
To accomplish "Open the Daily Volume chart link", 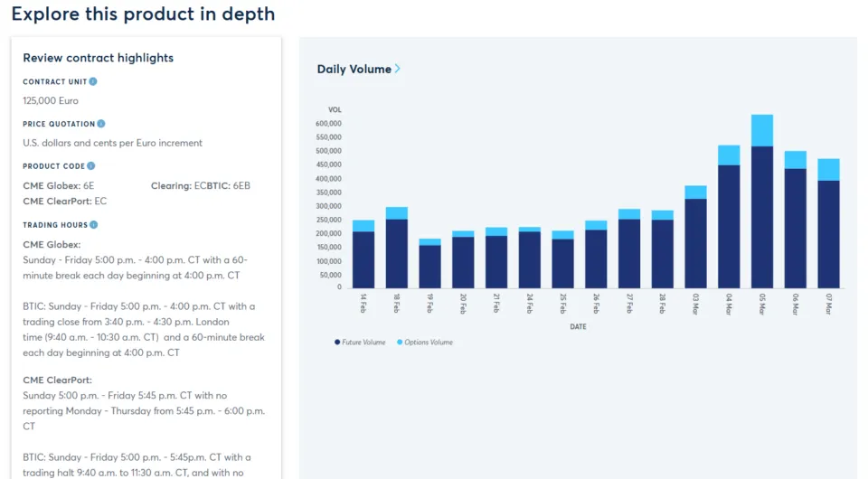I will click(x=354, y=69).
